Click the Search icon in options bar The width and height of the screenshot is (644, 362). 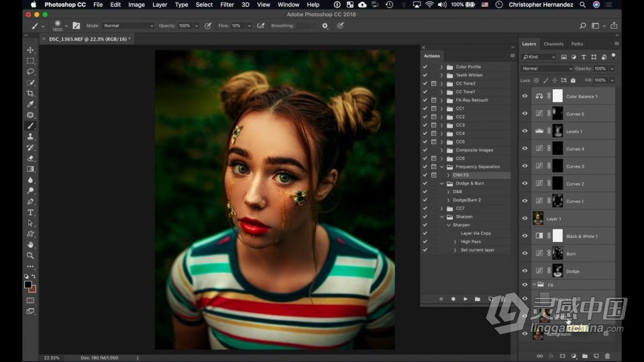coord(582,25)
